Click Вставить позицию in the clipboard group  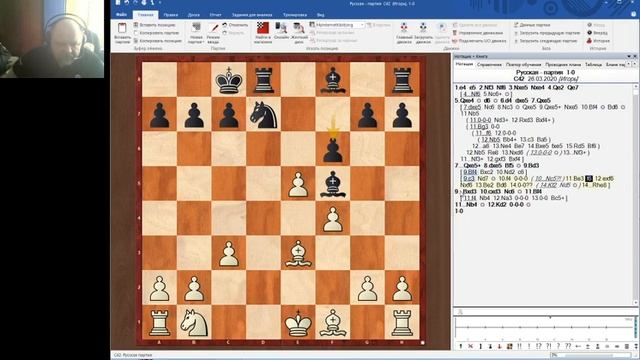tap(155, 25)
